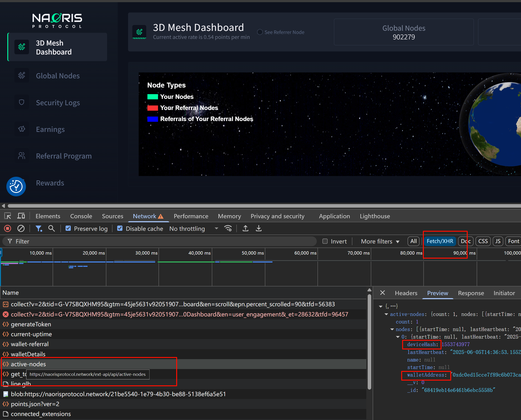Click the red error icon on collect request
521x420 pixels.
click(x=6, y=314)
